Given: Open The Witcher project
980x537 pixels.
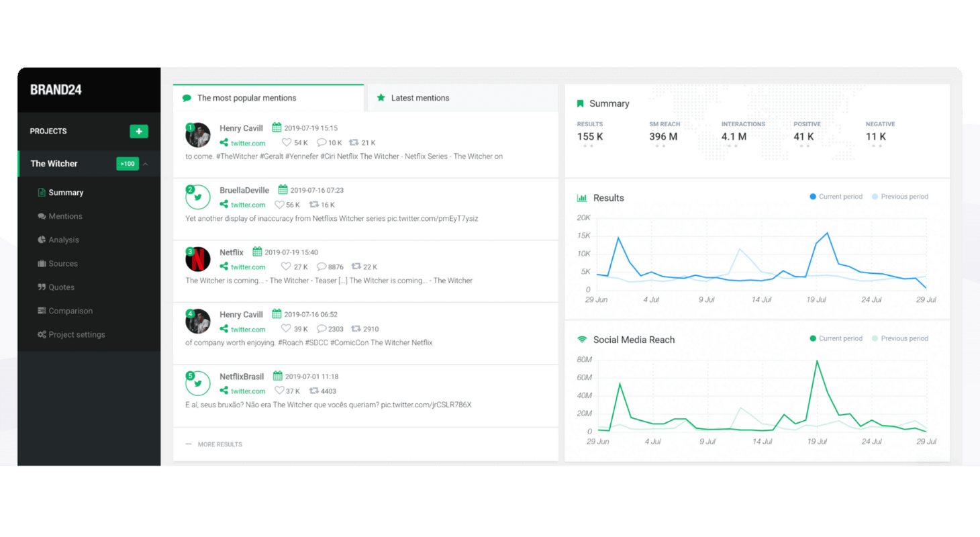Looking at the screenshot, I should point(54,164).
